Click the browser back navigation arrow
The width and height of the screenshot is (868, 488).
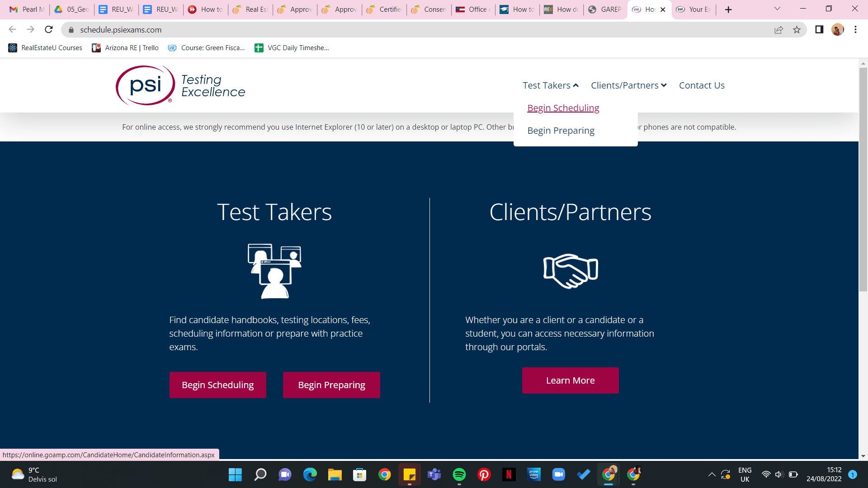pyautogui.click(x=12, y=30)
